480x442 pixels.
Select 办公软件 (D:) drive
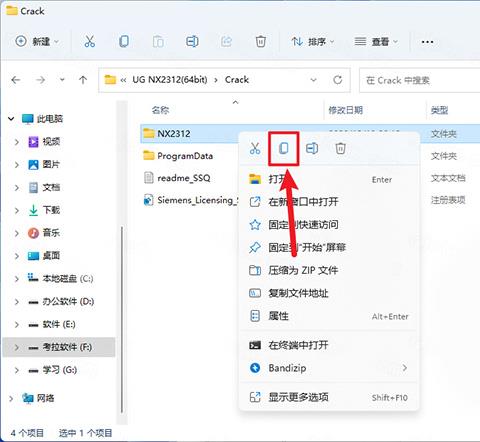[x=61, y=301]
